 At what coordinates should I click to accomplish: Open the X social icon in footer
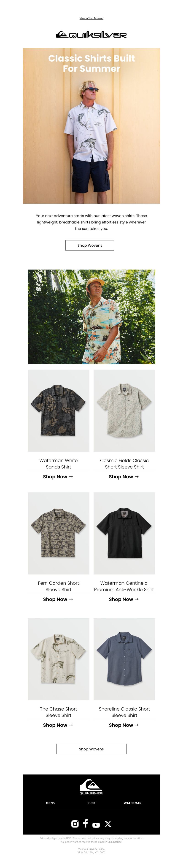pyautogui.click(x=108, y=824)
